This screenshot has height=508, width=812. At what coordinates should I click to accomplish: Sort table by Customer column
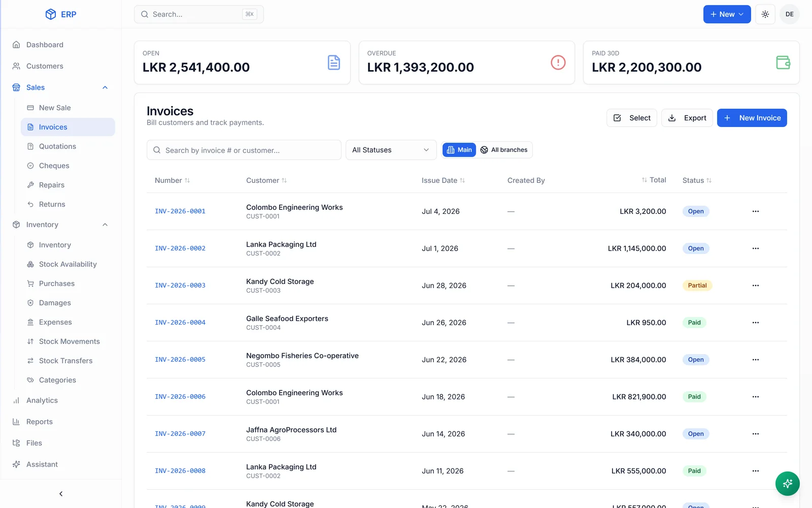[266, 180]
